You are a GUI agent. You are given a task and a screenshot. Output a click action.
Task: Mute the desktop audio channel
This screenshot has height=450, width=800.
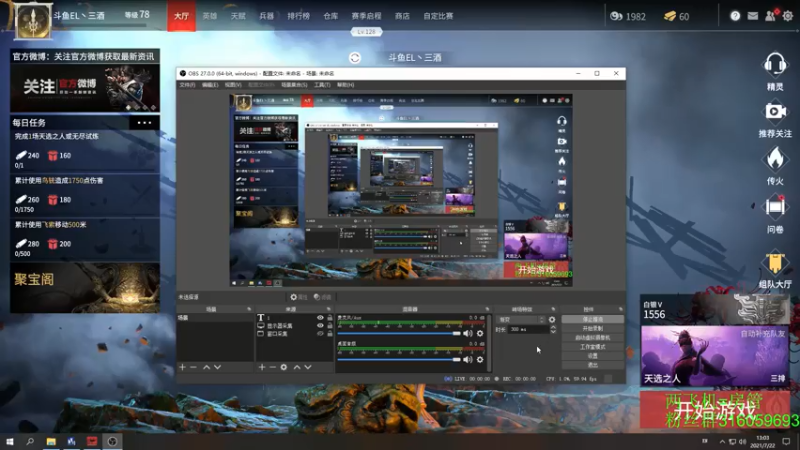tap(467, 360)
